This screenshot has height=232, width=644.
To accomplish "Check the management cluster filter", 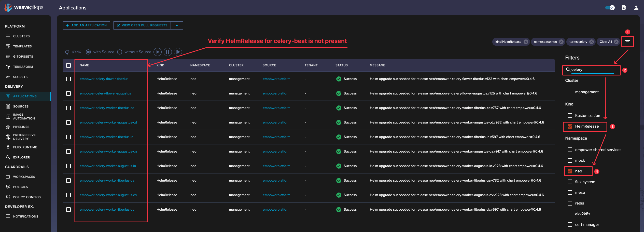I will point(570,92).
